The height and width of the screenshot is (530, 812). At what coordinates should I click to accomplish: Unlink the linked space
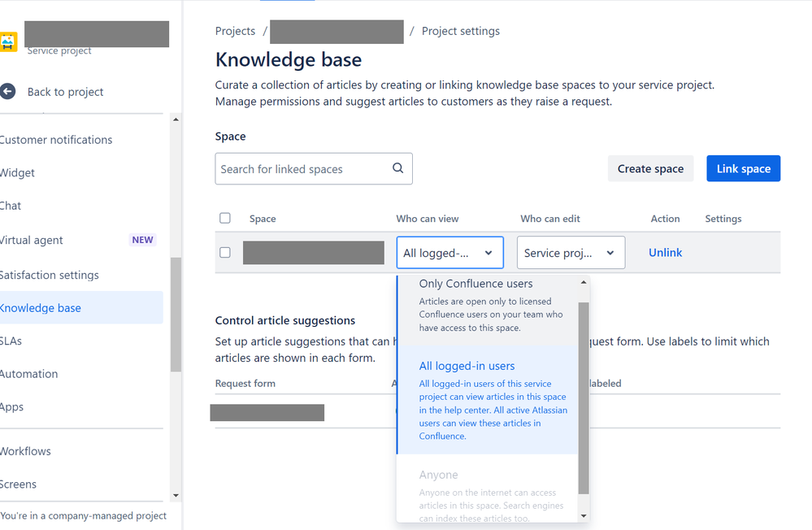point(665,253)
